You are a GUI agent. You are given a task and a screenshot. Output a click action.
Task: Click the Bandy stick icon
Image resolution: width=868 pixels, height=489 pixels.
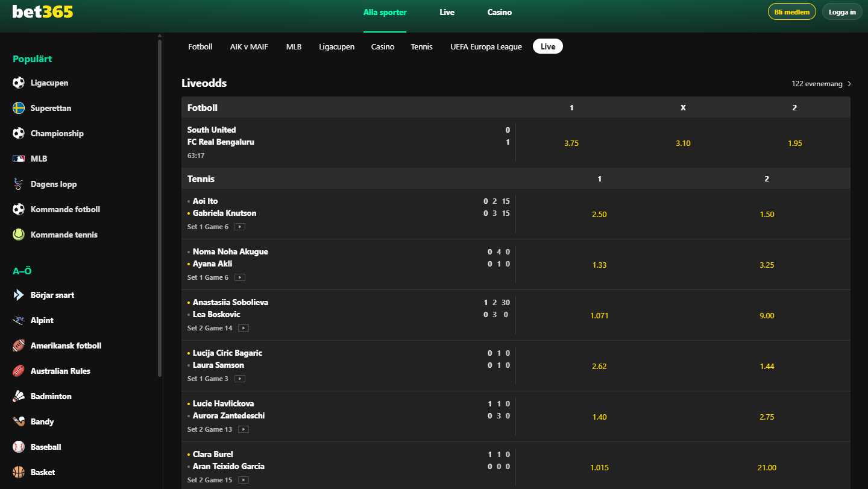[x=19, y=421]
